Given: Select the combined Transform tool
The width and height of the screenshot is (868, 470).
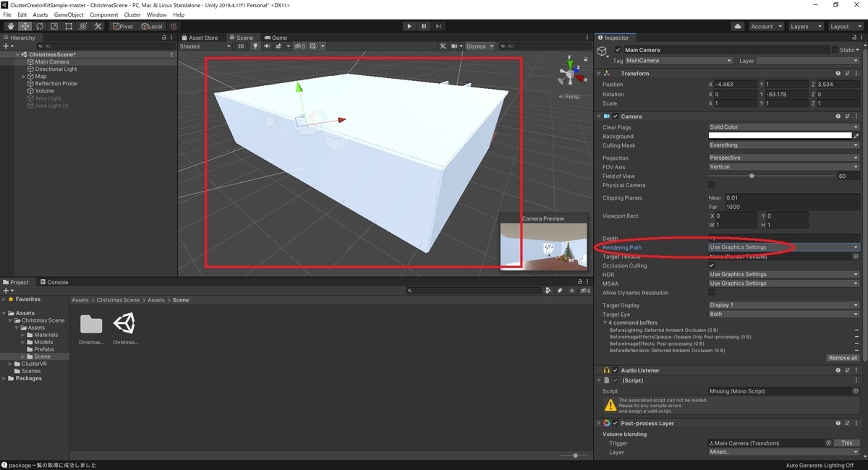Looking at the screenshot, I should click(82, 26).
